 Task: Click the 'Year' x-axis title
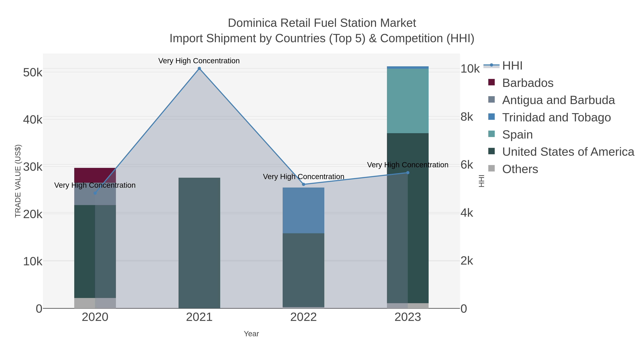252,334
